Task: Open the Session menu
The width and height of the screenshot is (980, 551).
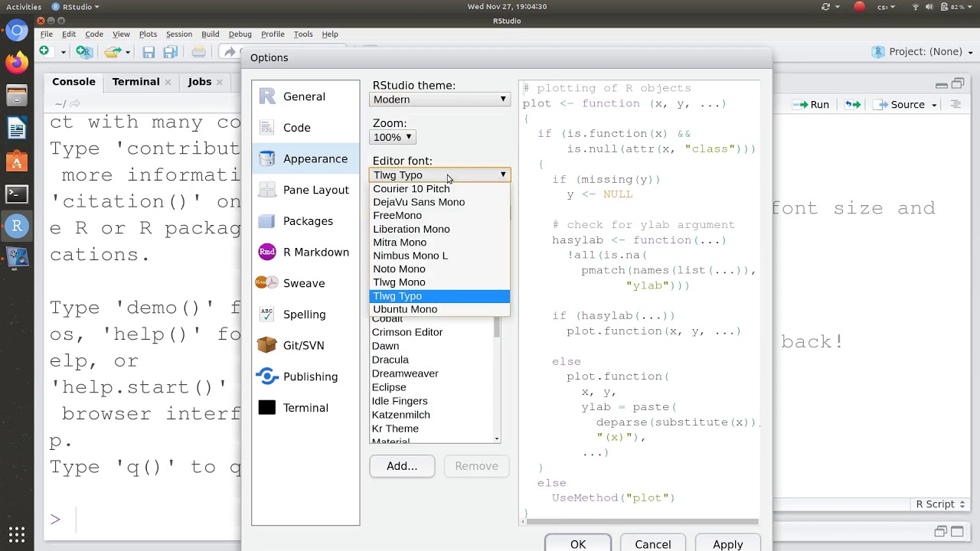Action: [x=179, y=34]
